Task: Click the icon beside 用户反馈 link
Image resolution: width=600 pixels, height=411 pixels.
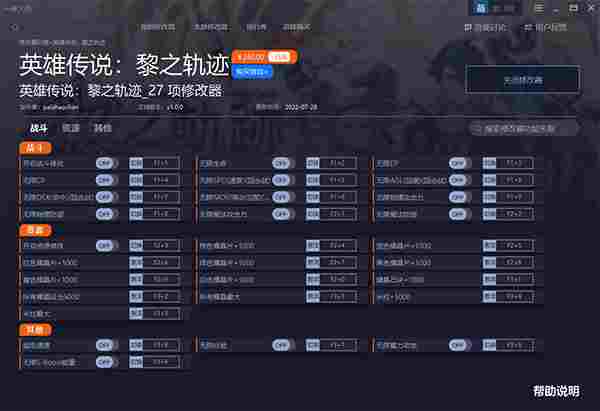Action: point(528,28)
